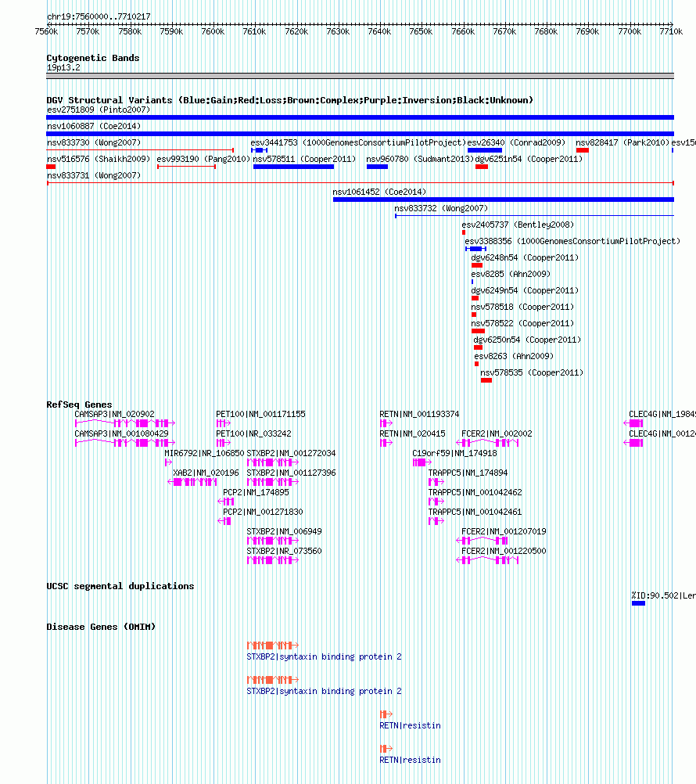Open transcript MIR6792|NR_106850
696x784 pixels.
[x=204, y=453]
